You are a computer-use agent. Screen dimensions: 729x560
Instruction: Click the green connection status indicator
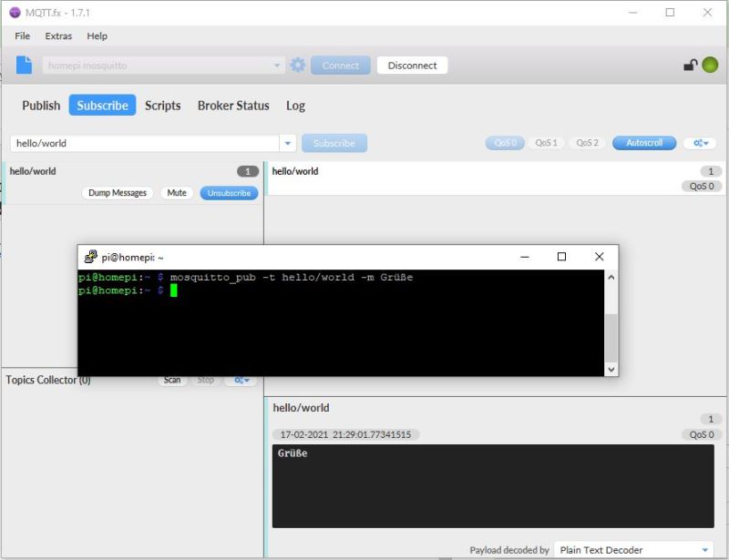coord(710,65)
